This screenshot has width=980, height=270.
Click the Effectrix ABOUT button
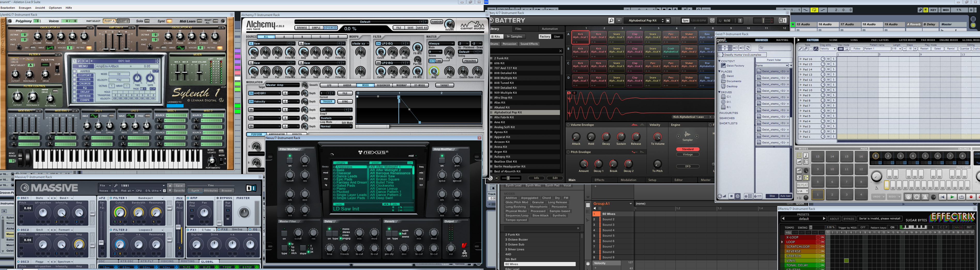click(x=835, y=218)
